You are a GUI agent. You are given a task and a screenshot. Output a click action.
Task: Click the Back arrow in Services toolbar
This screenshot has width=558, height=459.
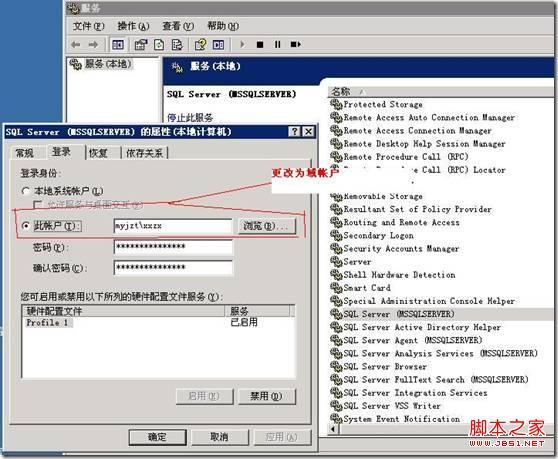pyautogui.click(x=75, y=44)
